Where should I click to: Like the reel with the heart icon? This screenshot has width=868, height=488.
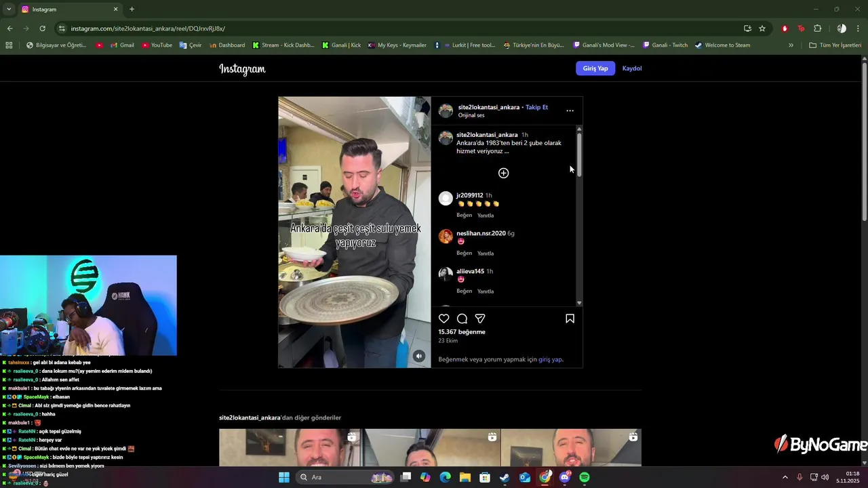tap(444, 319)
